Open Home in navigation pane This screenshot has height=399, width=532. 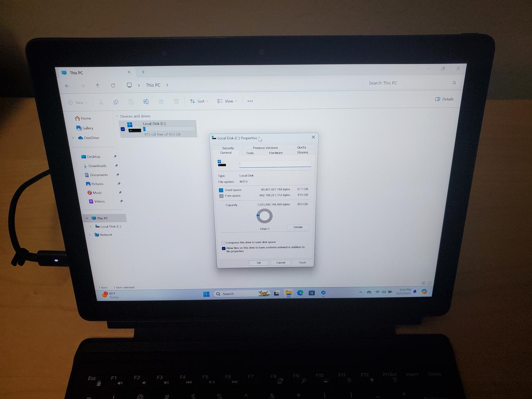tap(83, 118)
